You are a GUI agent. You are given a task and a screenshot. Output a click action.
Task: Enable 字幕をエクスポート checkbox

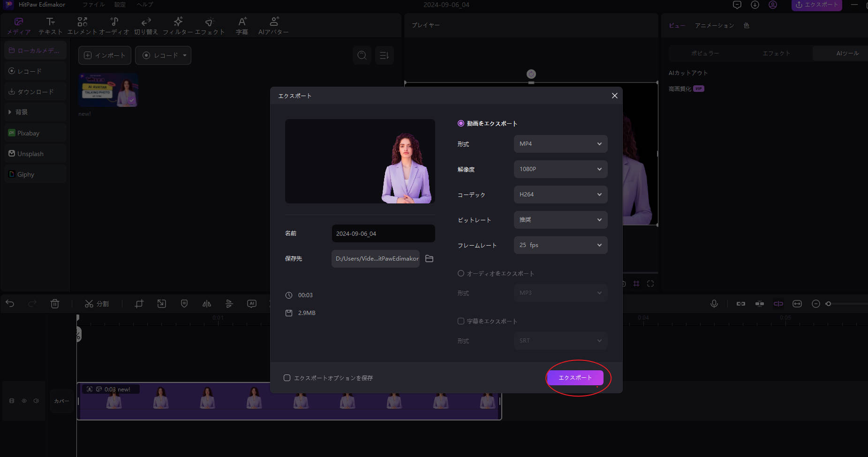coord(461,321)
